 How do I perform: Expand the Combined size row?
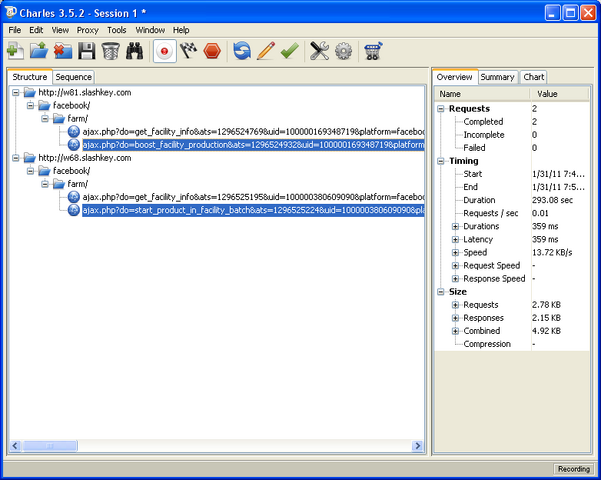[455, 331]
